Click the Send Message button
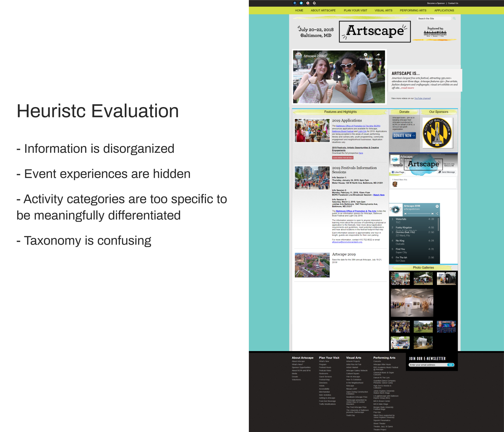The width and height of the screenshot is (504, 432). click(447, 172)
